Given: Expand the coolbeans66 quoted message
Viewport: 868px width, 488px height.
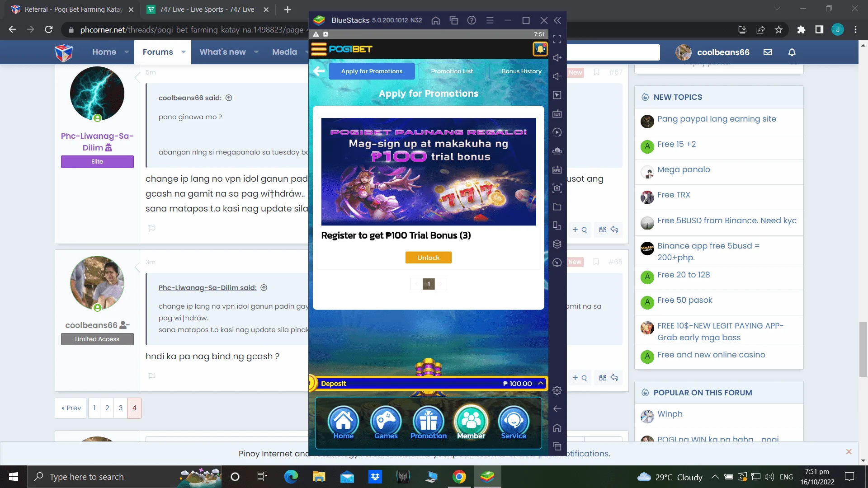Looking at the screenshot, I should click(229, 98).
